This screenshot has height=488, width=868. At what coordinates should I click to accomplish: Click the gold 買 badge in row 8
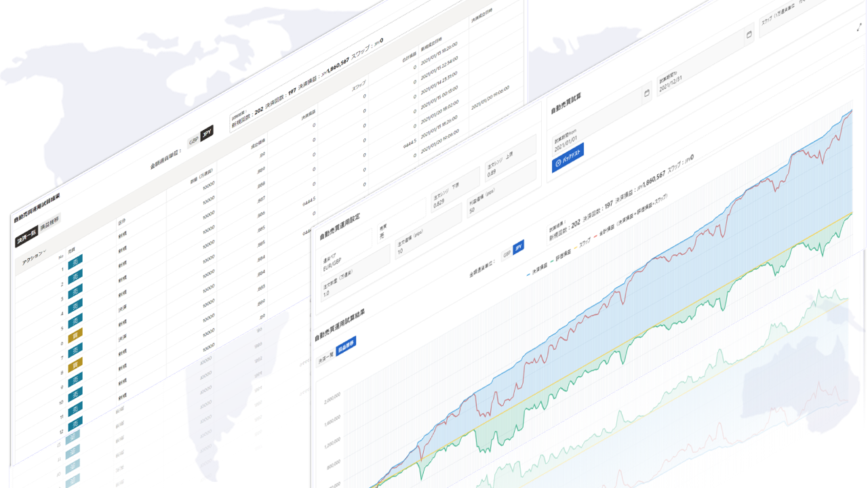[75, 363]
